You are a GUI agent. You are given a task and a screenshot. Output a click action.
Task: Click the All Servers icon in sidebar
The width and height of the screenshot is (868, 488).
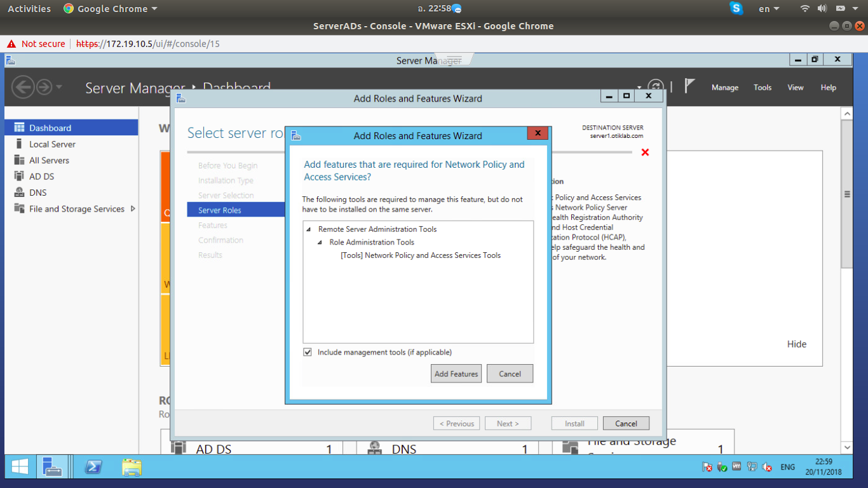click(19, 160)
